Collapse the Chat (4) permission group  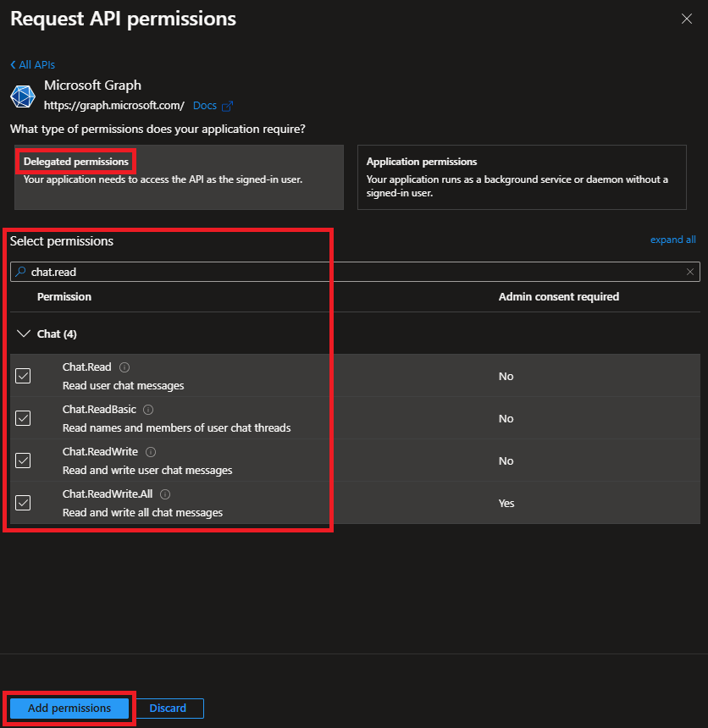[23, 334]
